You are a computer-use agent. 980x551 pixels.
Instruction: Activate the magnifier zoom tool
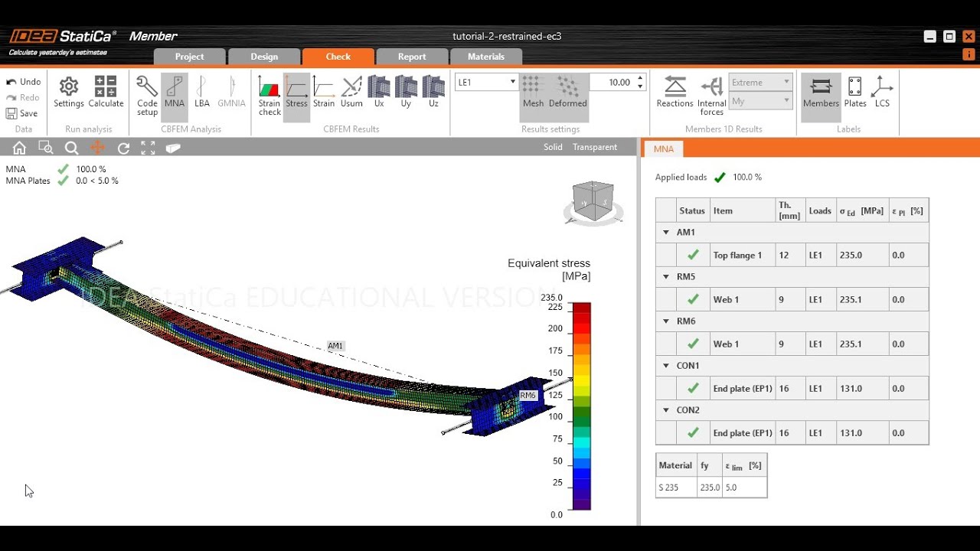tap(71, 148)
